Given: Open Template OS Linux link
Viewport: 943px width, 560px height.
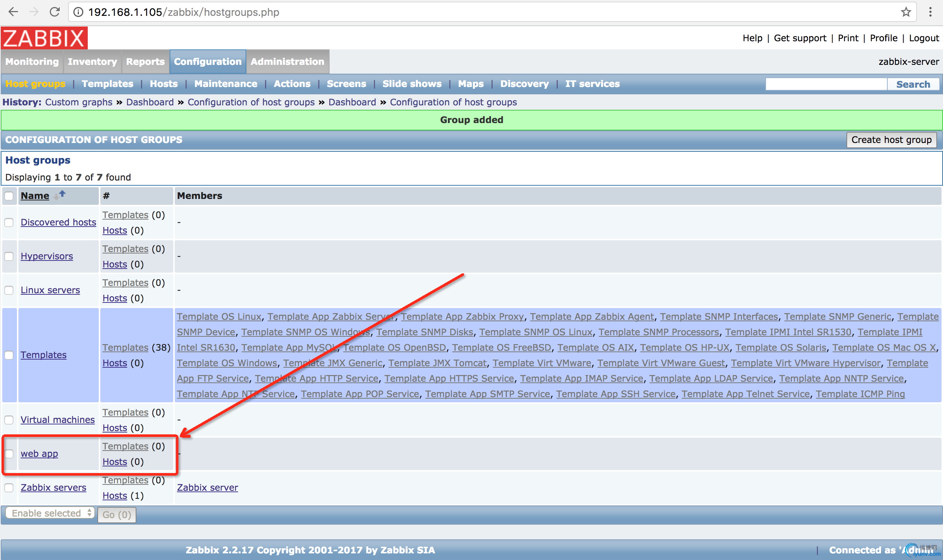Looking at the screenshot, I should pyautogui.click(x=219, y=316).
